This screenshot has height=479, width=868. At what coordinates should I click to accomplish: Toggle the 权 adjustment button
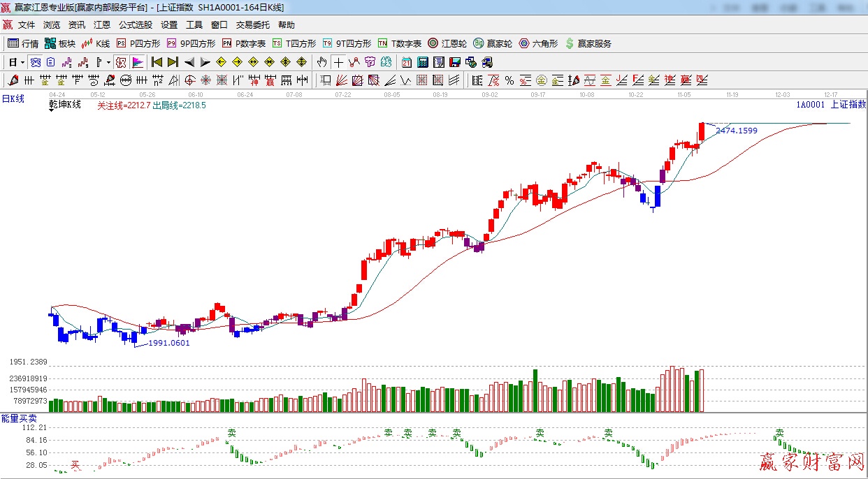coord(121,62)
